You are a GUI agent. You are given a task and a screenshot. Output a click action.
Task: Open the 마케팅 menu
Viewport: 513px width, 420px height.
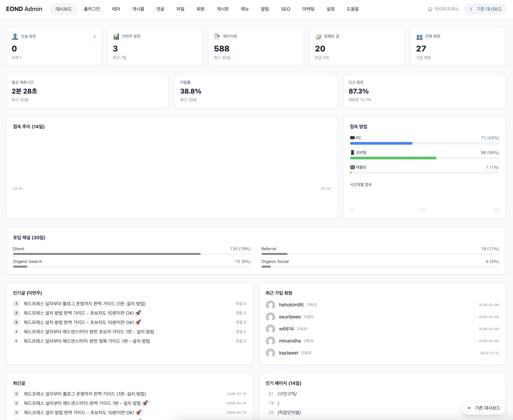[308, 9]
